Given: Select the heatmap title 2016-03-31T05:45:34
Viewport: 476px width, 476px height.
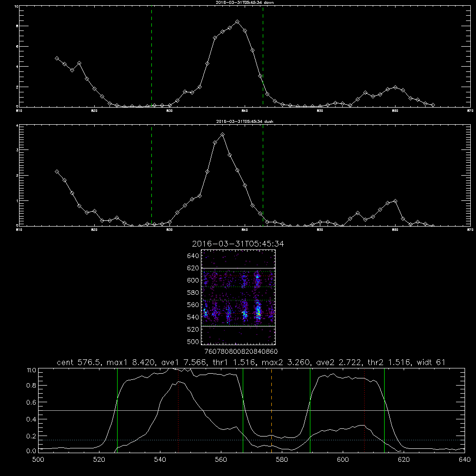Looking at the screenshot, I should click(238, 244).
